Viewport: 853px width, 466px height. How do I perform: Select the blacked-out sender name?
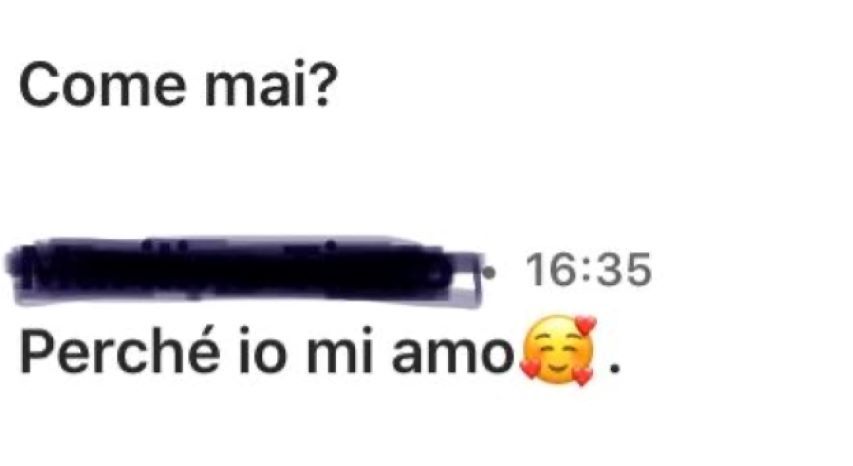pyautogui.click(x=244, y=270)
